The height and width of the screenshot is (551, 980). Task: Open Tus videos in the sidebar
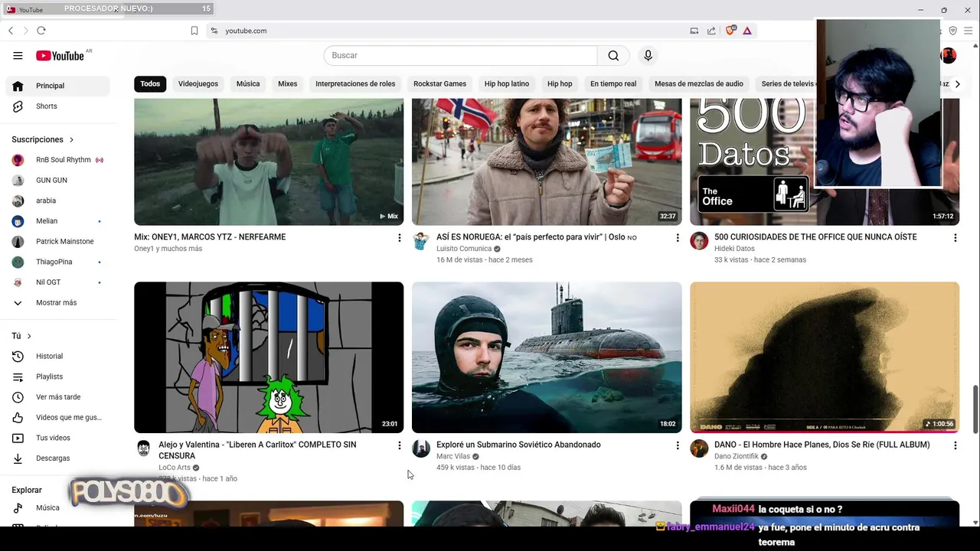coord(57,438)
